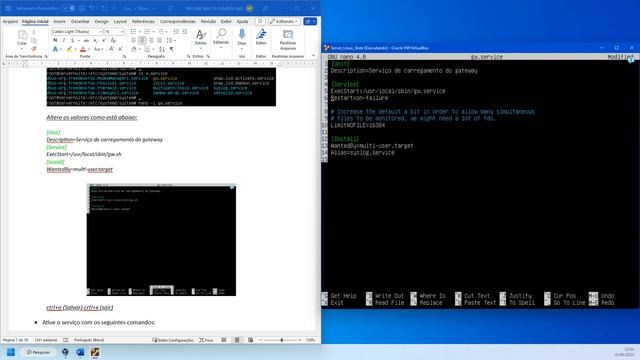640x360 pixels.
Task: Click Decrease Font Size icon
Action: 120,49
